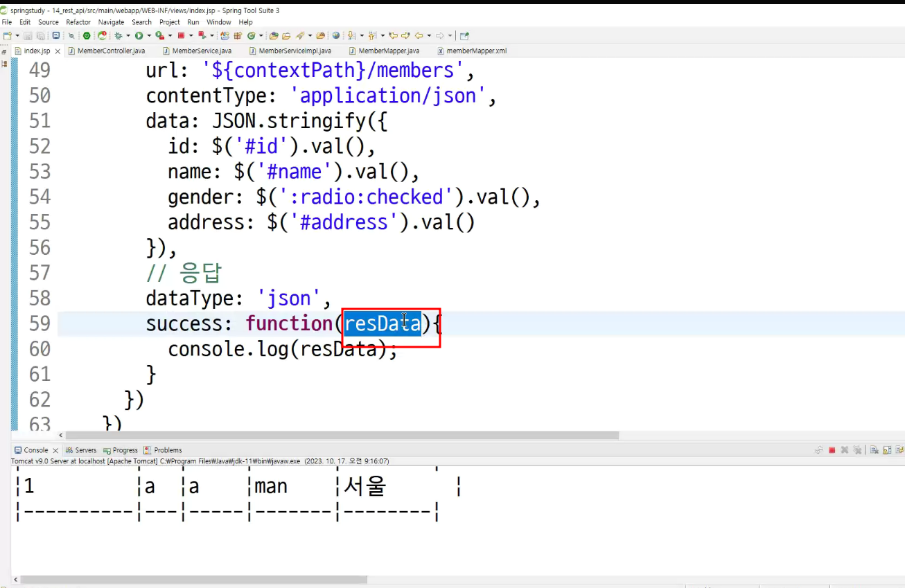Image resolution: width=905 pixels, height=588 pixels.
Task: Toggle Scroll Lock in console toolbar
Action: click(887, 450)
